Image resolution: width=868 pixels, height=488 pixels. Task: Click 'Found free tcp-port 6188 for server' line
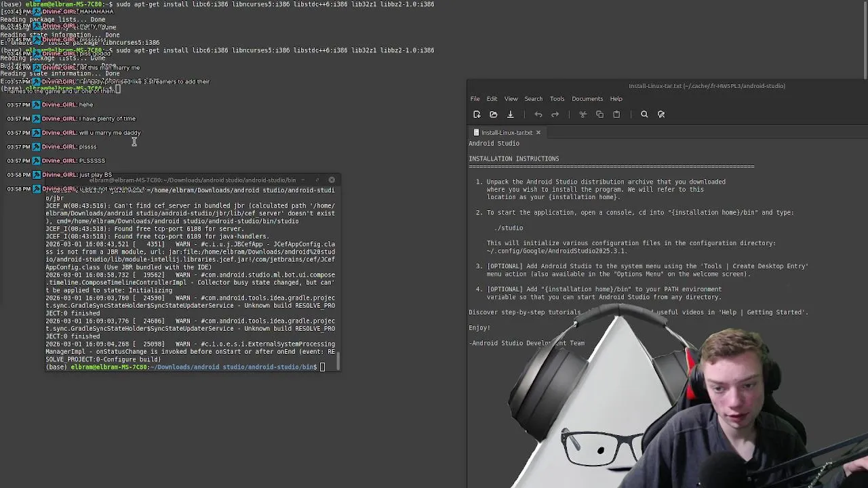(154, 229)
